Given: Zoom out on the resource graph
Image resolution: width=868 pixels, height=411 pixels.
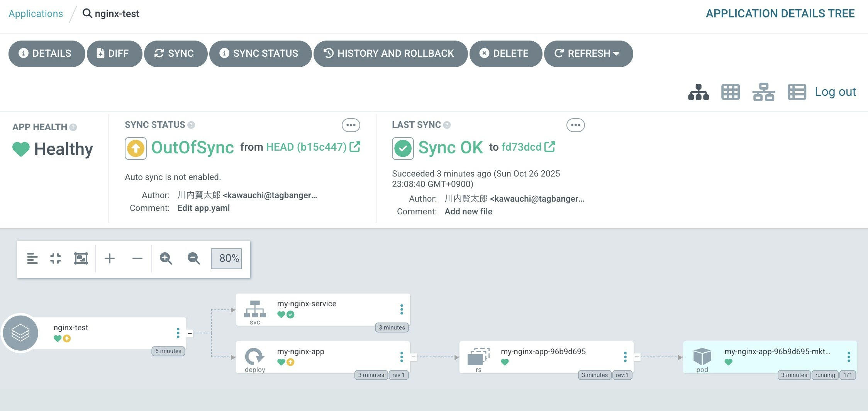Looking at the screenshot, I should (193, 258).
